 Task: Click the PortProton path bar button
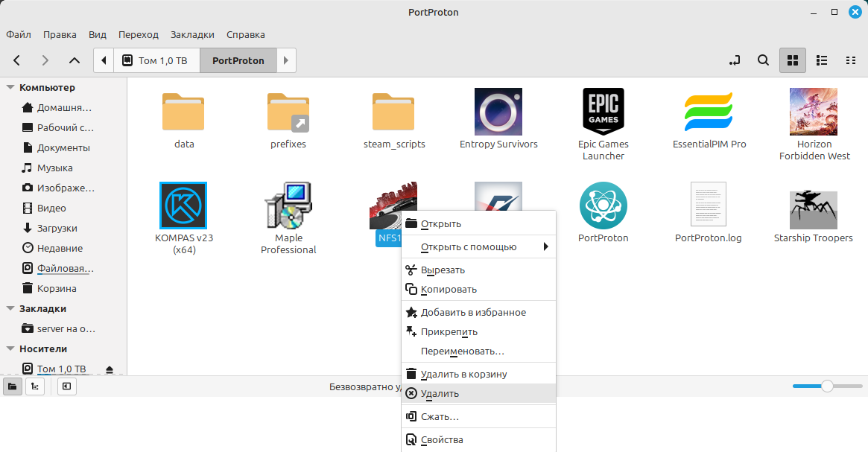238,60
